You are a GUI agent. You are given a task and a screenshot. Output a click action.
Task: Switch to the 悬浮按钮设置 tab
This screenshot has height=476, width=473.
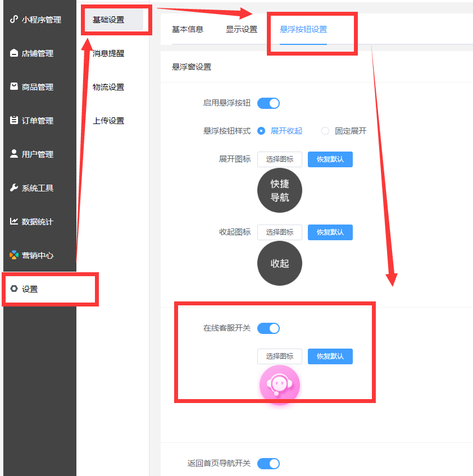(x=303, y=29)
